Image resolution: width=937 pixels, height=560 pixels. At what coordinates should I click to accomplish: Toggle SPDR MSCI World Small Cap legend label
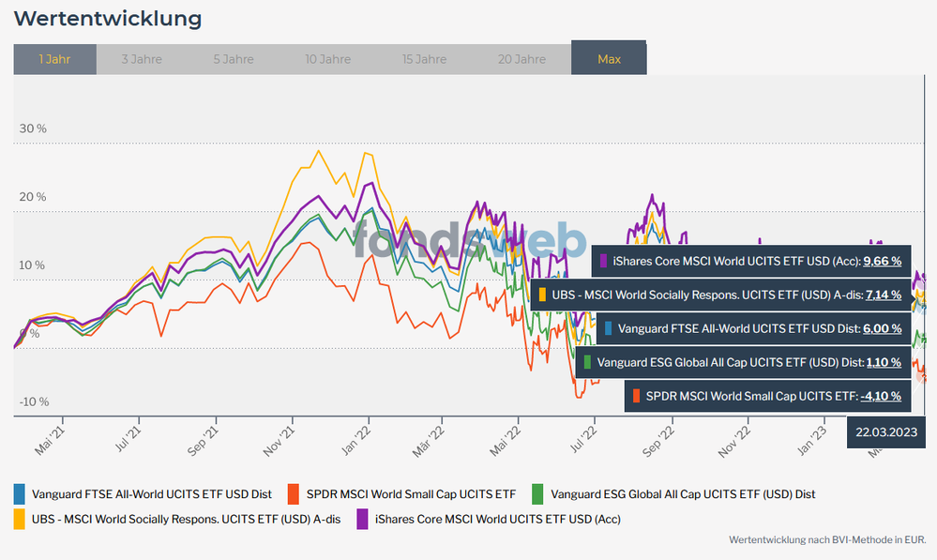[411, 493]
